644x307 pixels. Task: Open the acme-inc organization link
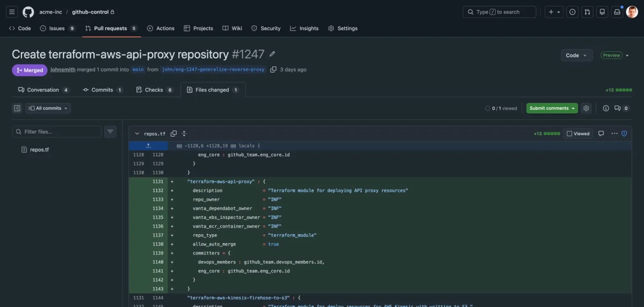[x=51, y=12]
